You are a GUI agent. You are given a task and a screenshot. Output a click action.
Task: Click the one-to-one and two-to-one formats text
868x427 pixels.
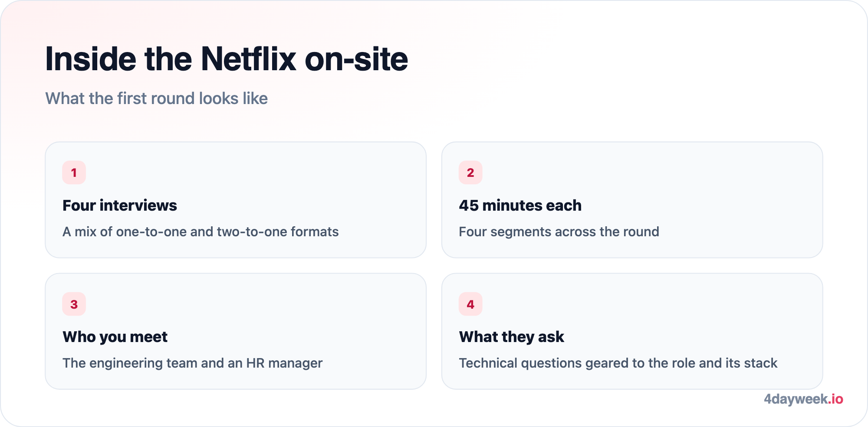click(x=201, y=231)
